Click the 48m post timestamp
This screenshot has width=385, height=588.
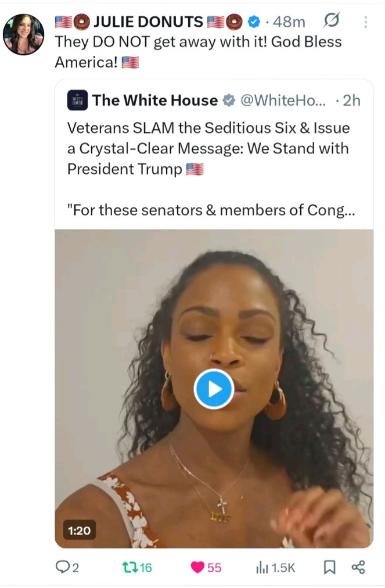pos(289,22)
